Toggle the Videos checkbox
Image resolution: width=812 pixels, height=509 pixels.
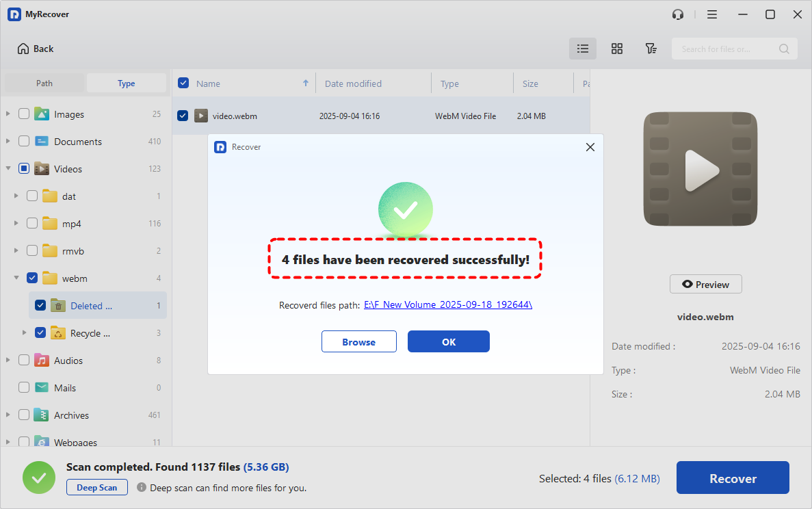click(24, 168)
